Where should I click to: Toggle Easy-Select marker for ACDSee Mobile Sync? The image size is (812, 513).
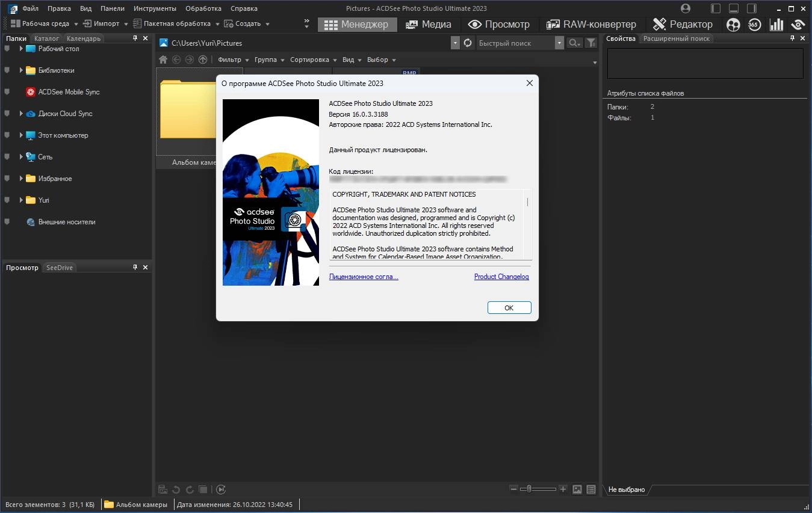7,92
